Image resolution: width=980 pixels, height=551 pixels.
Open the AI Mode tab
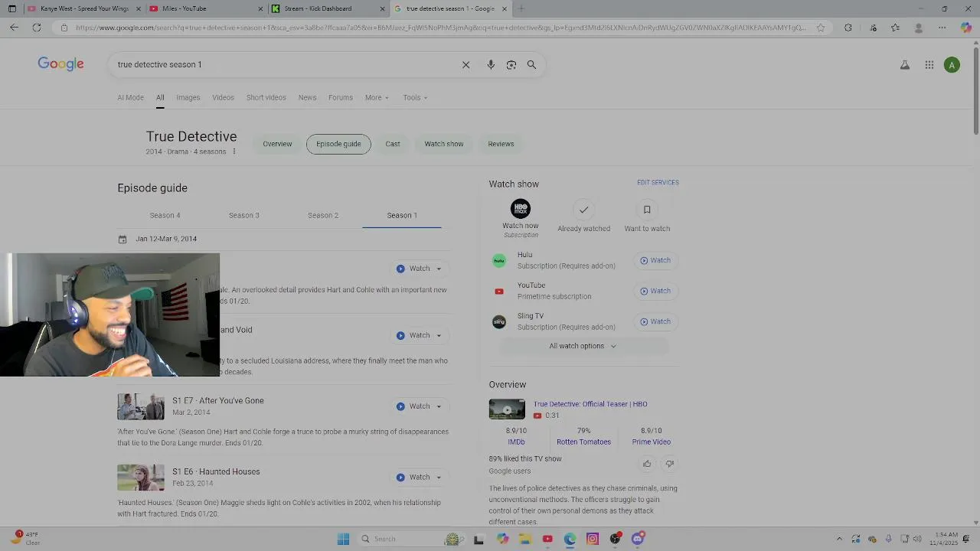pyautogui.click(x=130, y=97)
